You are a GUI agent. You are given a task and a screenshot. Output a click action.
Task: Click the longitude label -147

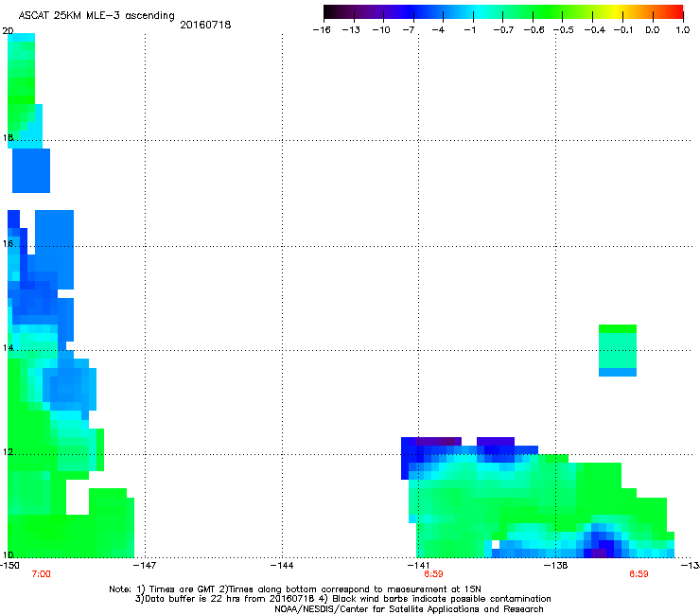[x=146, y=566]
